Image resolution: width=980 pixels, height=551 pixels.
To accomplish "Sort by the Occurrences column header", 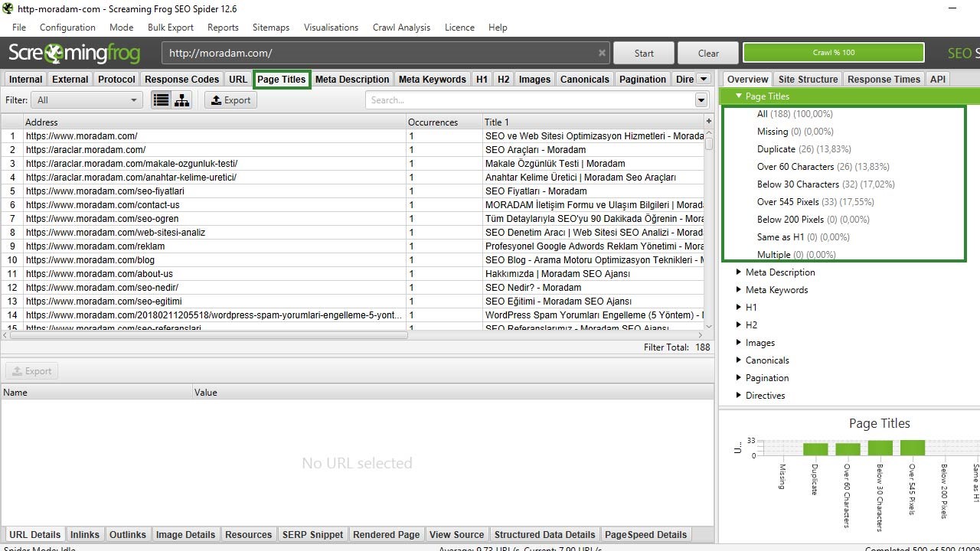I will pos(444,122).
